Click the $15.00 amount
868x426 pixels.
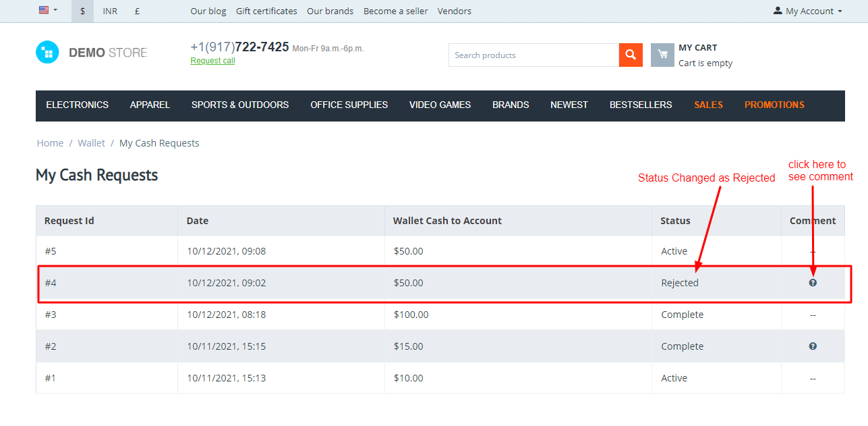(408, 346)
